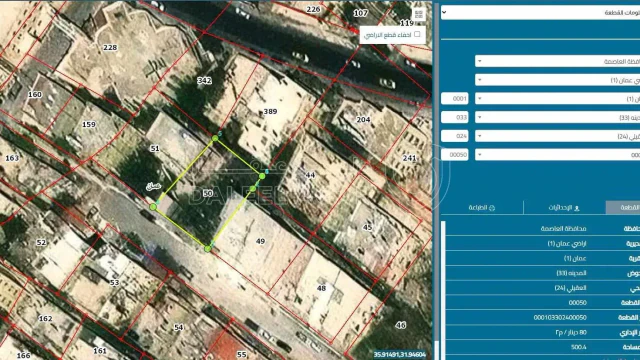
Task: Click parcel label '163' on the map
Action: [12, 158]
